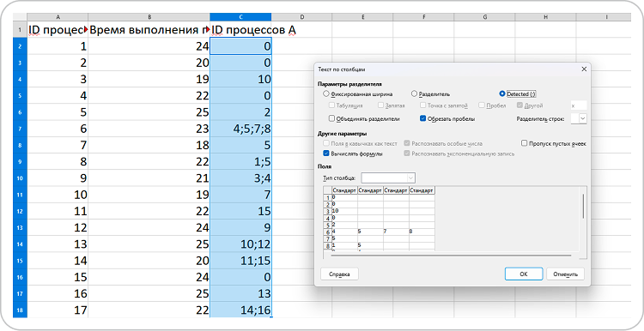This screenshot has height=331, width=644.
Task: Select column B cell with value 18
Action: tap(149, 145)
